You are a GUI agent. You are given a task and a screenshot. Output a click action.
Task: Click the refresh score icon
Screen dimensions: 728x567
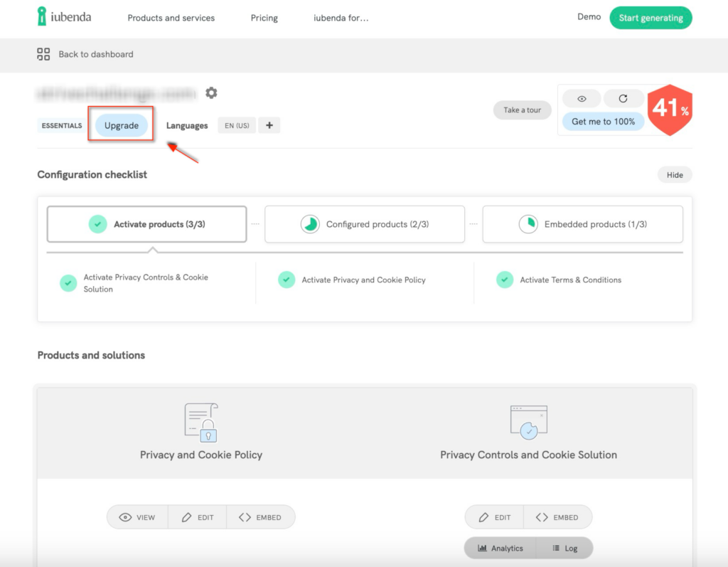[x=623, y=99]
